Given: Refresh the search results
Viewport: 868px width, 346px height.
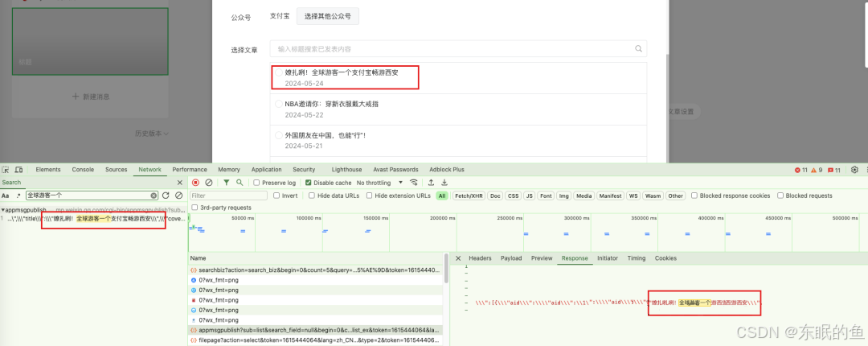Looking at the screenshot, I should click(166, 196).
